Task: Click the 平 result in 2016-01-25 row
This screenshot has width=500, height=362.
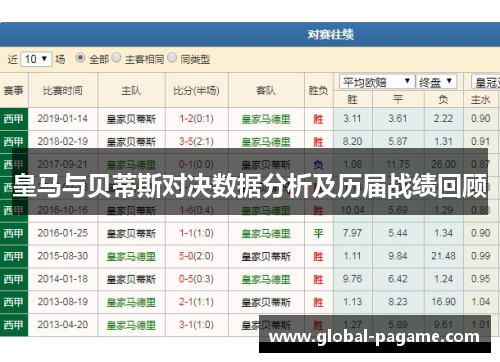Action: coord(318,234)
